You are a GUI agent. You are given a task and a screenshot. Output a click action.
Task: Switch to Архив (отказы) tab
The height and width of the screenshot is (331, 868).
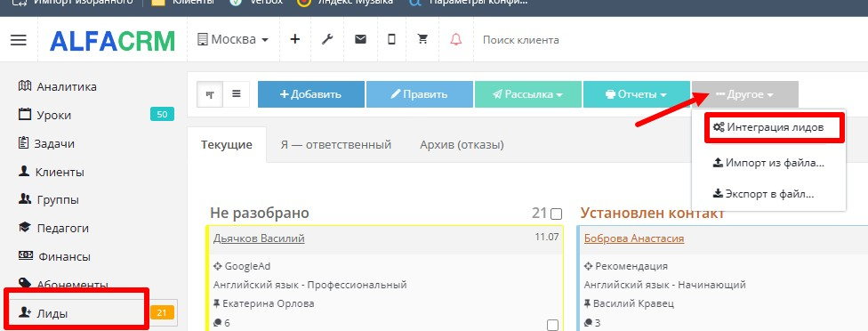(462, 145)
